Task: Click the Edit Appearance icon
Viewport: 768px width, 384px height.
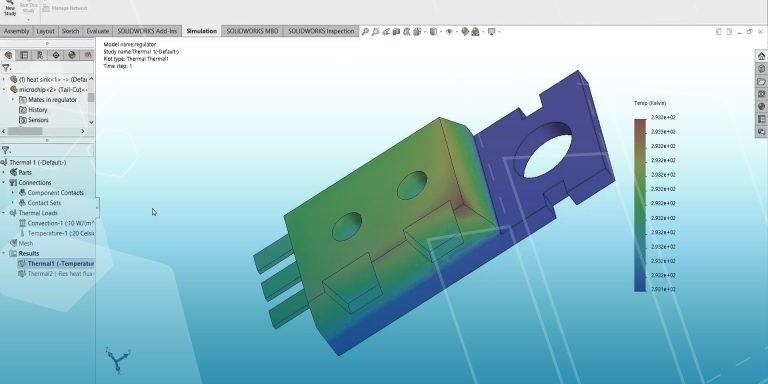Action: [x=465, y=32]
